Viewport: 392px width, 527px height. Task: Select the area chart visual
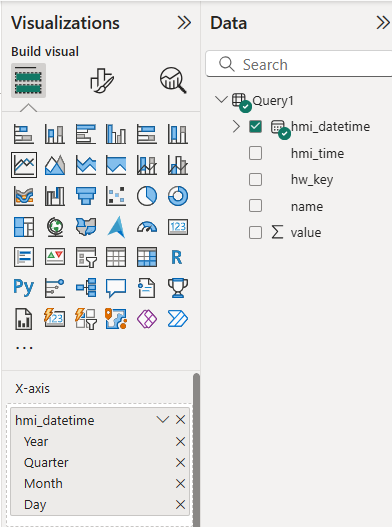pos(54,165)
